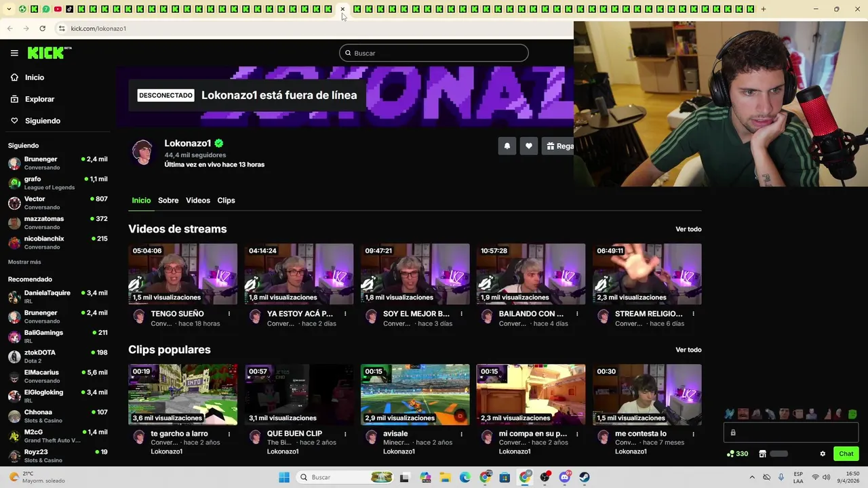Open Steam from the taskbar
This screenshot has height=488, width=868.
[585, 477]
